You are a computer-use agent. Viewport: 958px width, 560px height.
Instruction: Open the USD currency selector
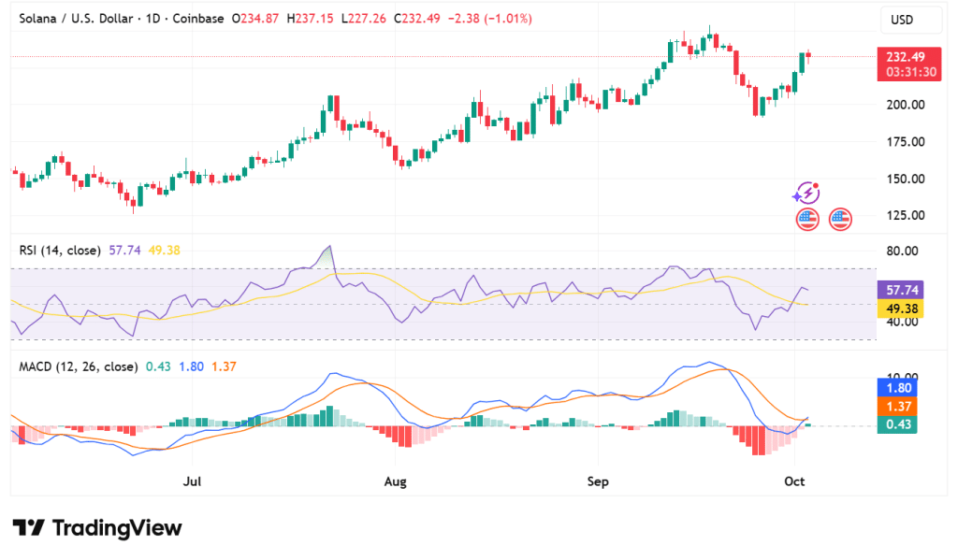(x=901, y=21)
